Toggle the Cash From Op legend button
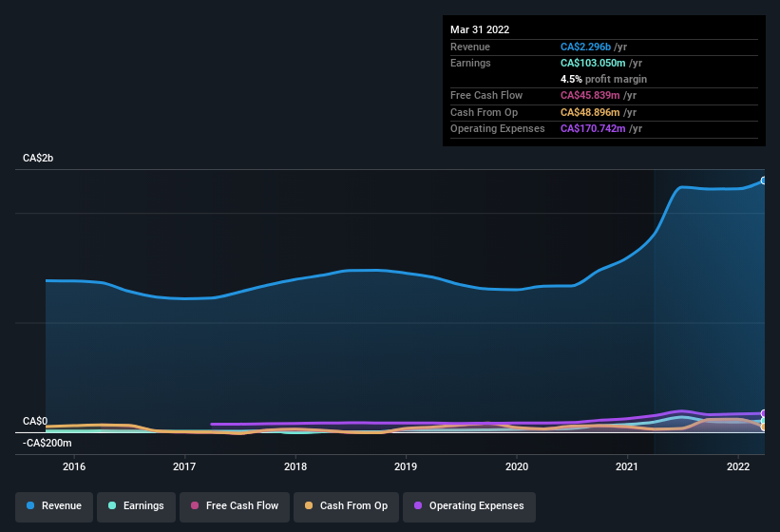780x532 pixels. [x=346, y=506]
